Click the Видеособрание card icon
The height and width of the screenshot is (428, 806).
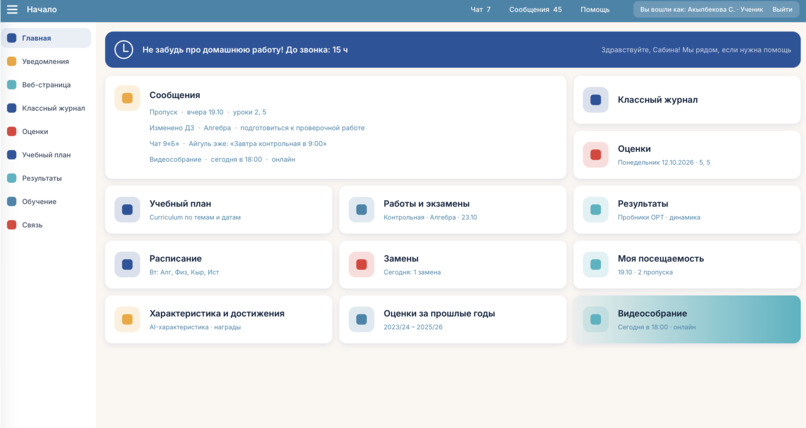pyautogui.click(x=595, y=319)
